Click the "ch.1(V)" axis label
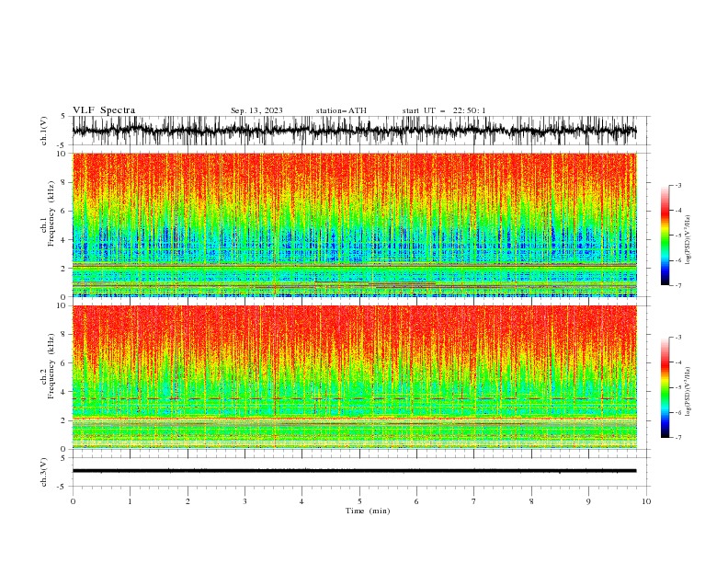This screenshot has height=563, width=728. [x=44, y=131]
